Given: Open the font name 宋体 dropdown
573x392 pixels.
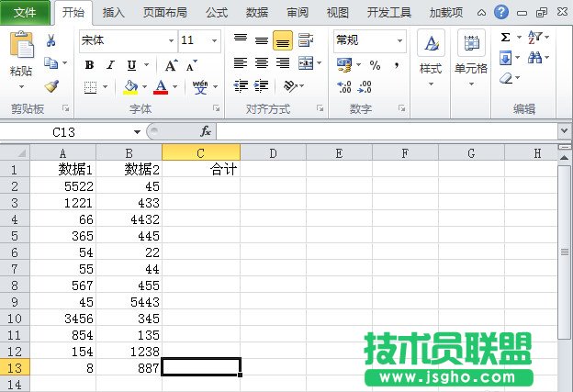Looking at the screenshot, I should (x=171, y=40).
